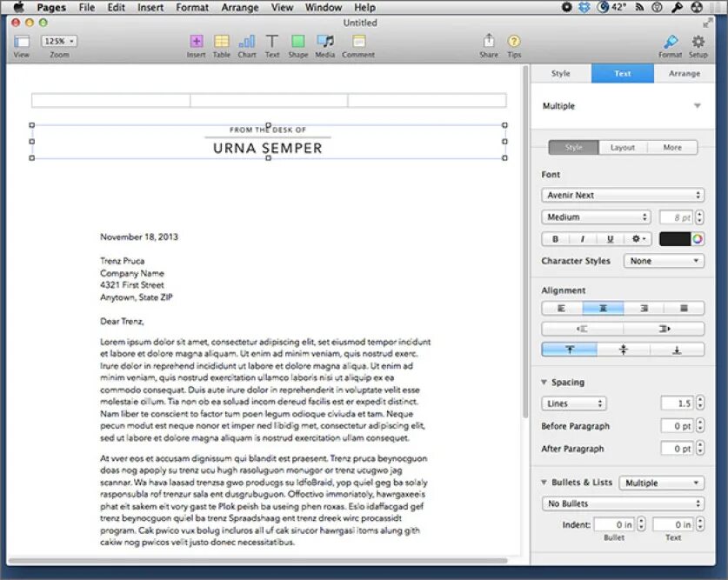This screenshot has height=580, width=728.
Task: Add a Comment
Action: 357,41
